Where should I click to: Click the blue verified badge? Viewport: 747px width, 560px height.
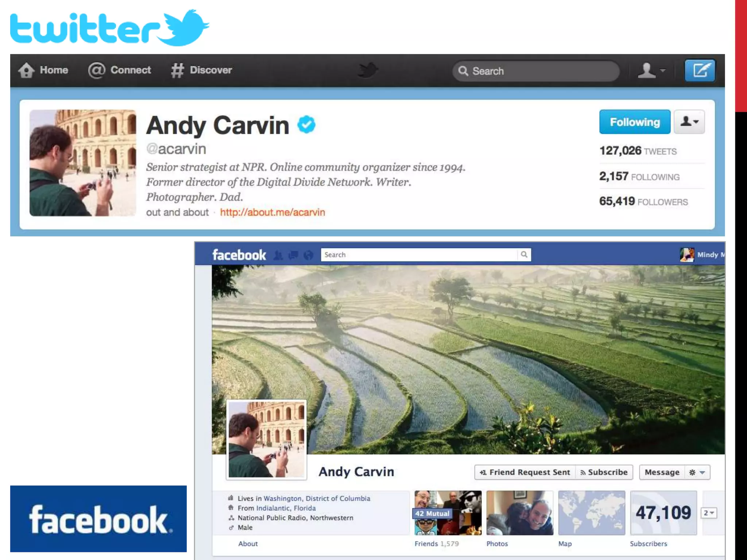[x=306, y=125]
